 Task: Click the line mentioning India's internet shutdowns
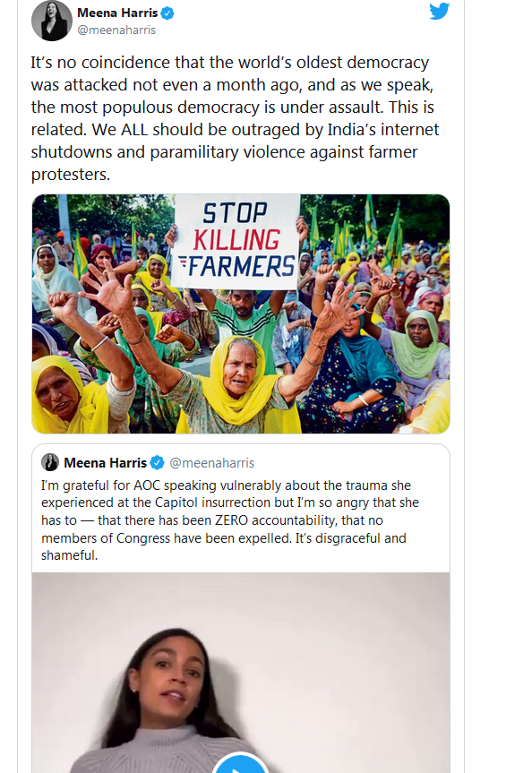click(235, 130)
